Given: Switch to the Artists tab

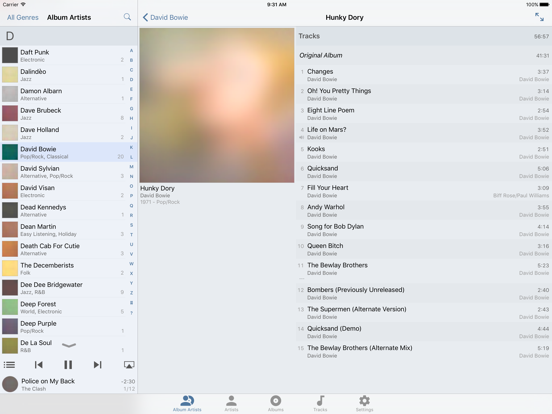Looking at the screenshot, I should pos(231,403).
